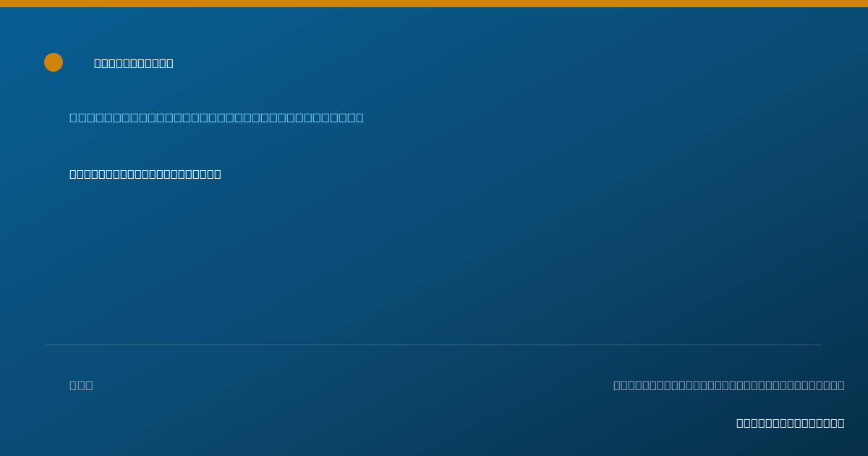Image resolution: width=868 pixels, height=456 pixels.
Task: Click the first character of the white title text
Action: click(x=98, y=63)
